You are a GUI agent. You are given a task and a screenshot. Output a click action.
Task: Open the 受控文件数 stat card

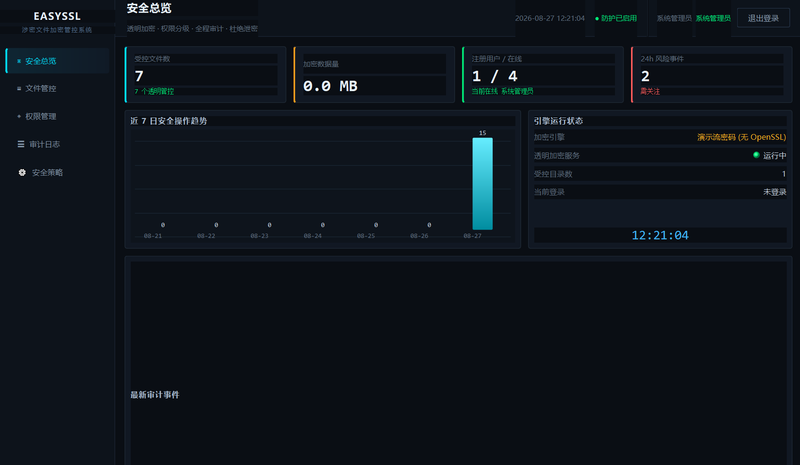point(206,75)
